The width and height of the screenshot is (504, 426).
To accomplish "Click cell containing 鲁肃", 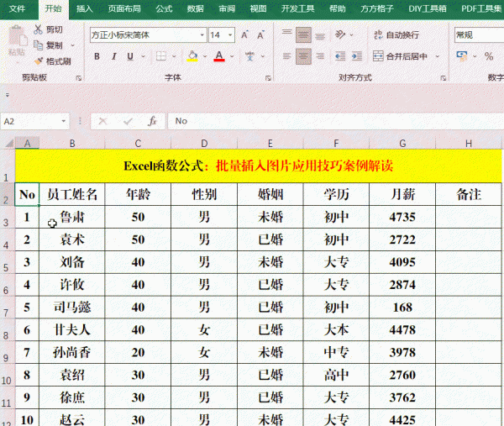I will click(72, 217).
